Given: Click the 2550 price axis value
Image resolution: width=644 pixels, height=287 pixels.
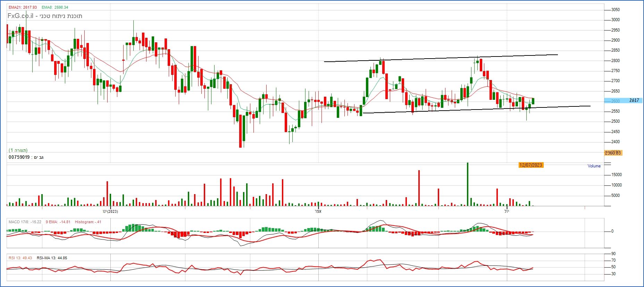Looking at the screenshot, I should point(616,111).
